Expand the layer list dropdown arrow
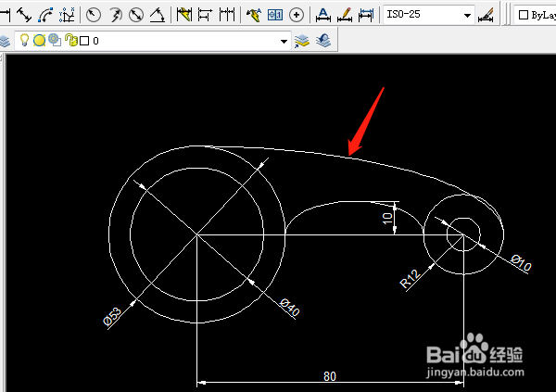This screenshot has width=556, height=392. coord(284,41)
